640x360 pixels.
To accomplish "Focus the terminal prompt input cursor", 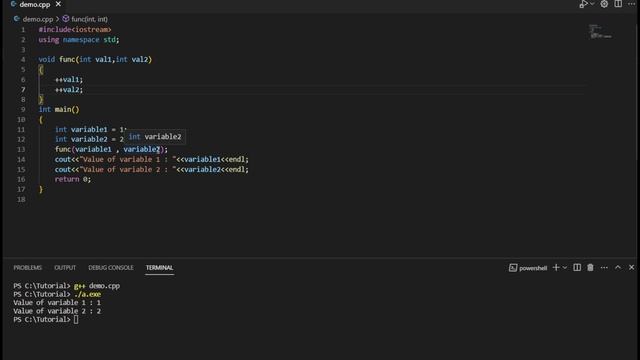I will [76, 320].
